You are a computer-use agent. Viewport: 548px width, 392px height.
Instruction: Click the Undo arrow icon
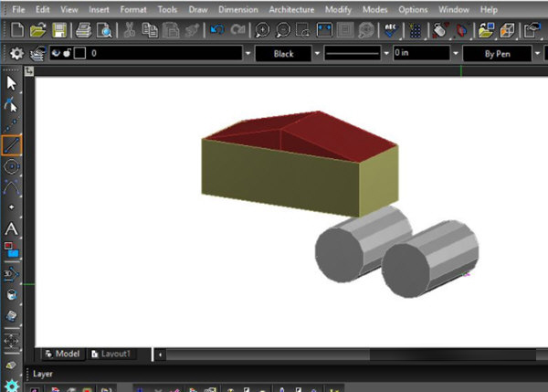tap(217, 30)
